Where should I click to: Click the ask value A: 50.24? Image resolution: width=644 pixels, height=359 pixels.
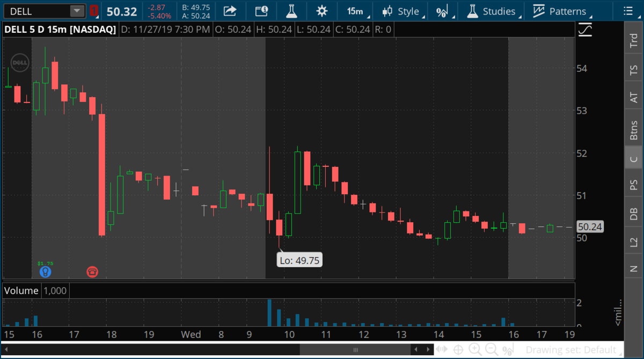click(x=196, y=16)
